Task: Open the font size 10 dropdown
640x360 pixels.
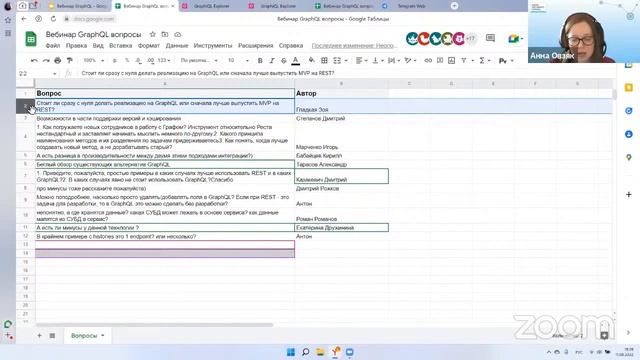Action: (238, 60)
